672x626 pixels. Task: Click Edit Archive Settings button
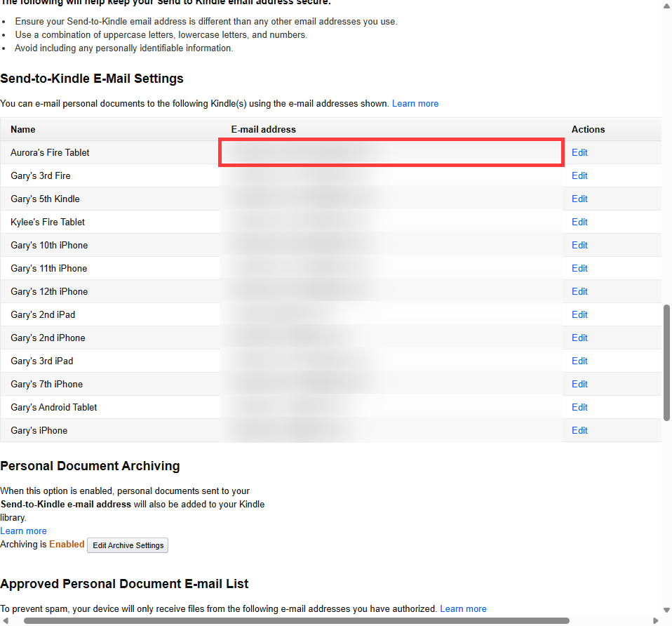coord(128,545)
